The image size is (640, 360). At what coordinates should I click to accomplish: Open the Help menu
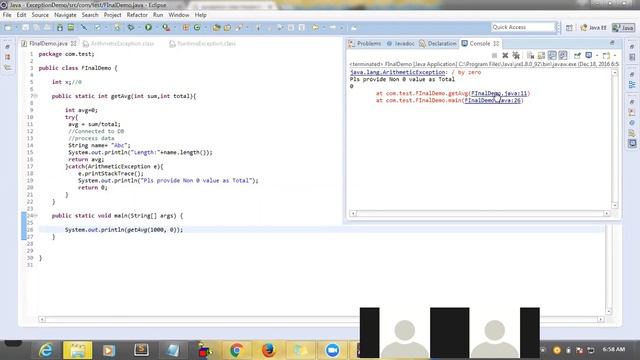tap(200, 15)
